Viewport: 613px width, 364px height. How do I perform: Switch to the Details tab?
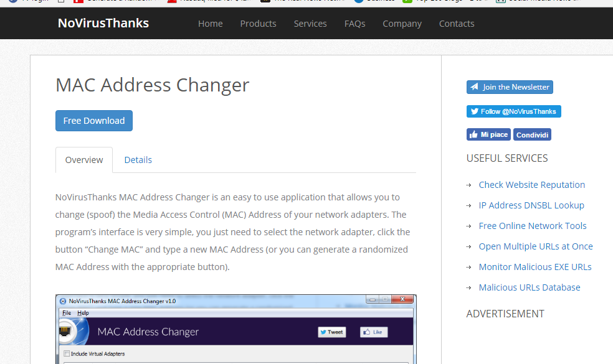pyautogui.click(x=138, y=160)
